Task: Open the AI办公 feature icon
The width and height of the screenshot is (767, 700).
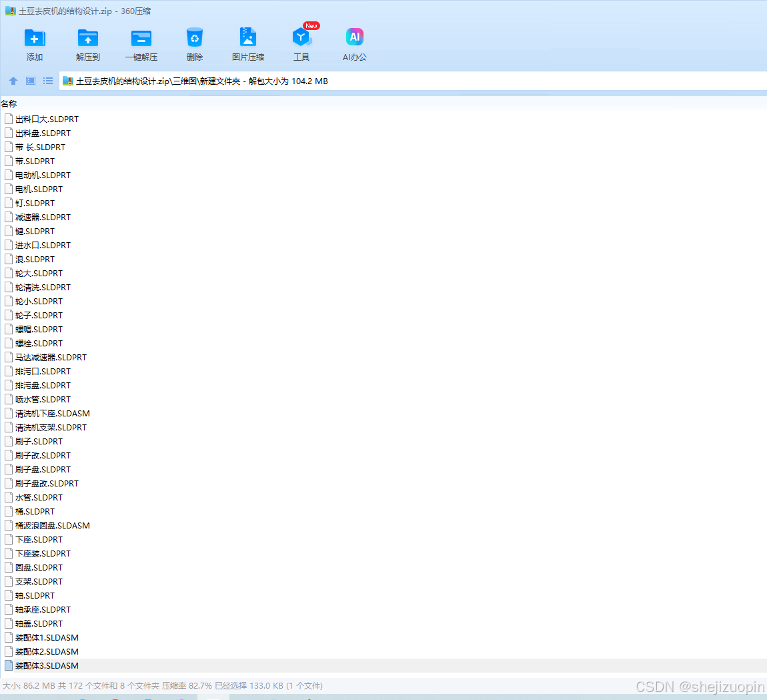Action: point(355,37)
